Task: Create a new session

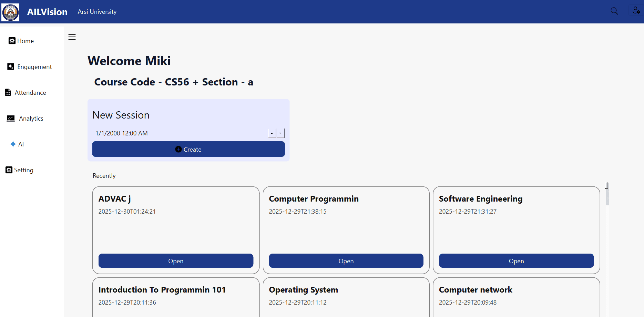Action: [x=188, y=149]
